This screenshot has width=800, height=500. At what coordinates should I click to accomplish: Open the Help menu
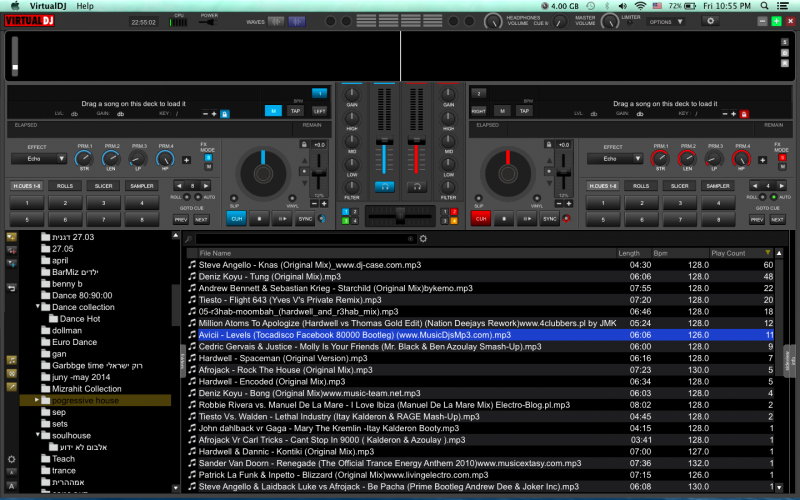pyautogui.click(x=85, y=5)
